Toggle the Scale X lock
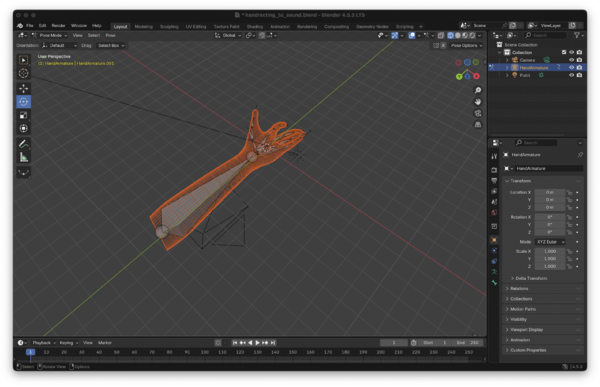 point(569,251)
